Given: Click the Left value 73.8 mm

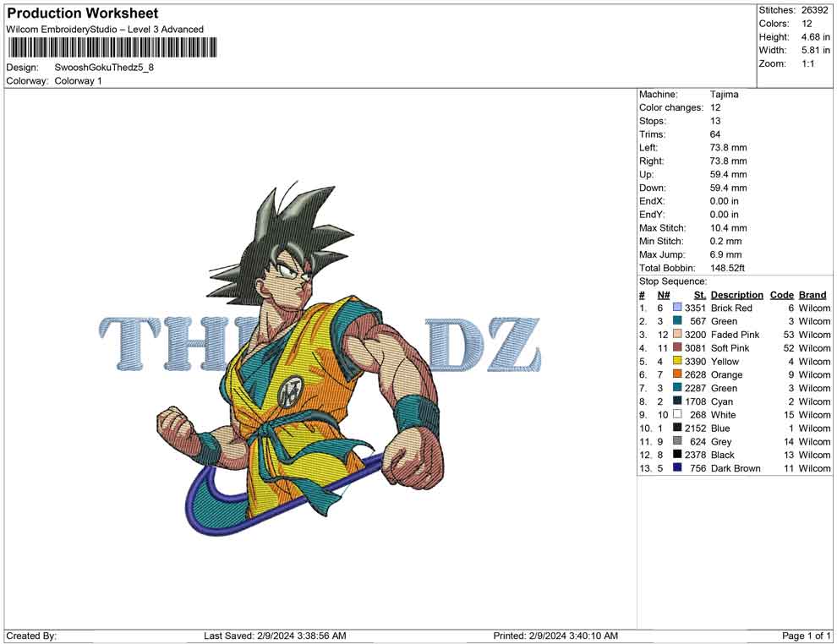Looking at the screenshot, I should [x=728, y=148].
